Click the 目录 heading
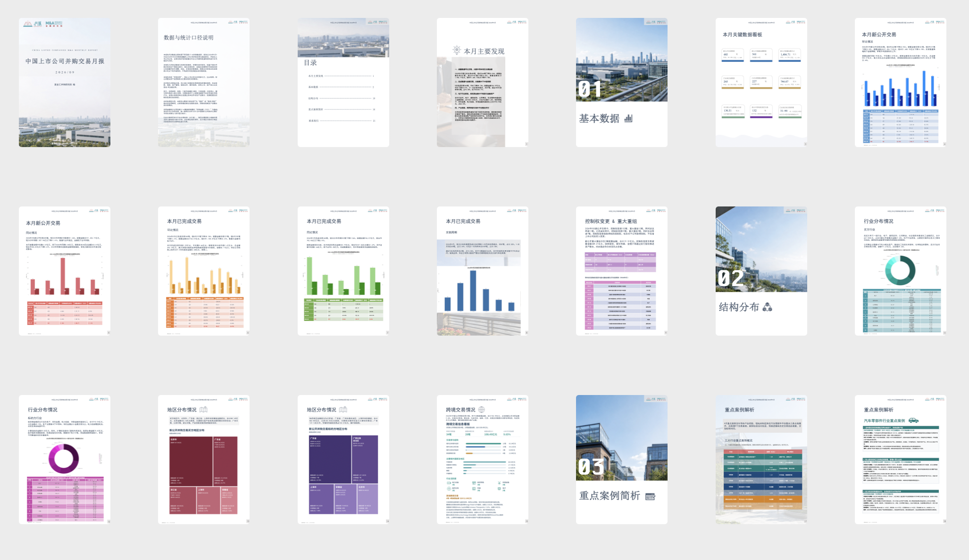The height and width of the screenshot is (560, 969). coord(310,63)
